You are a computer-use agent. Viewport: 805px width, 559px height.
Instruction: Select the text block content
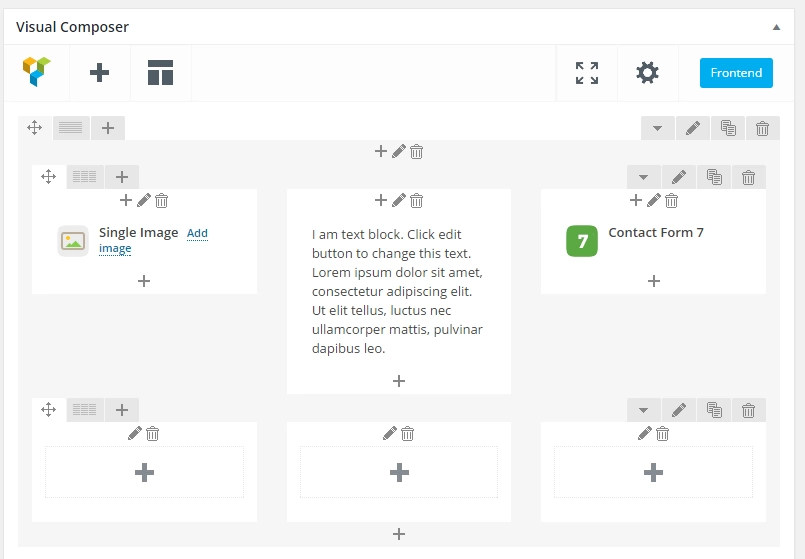click(x=397, y=291)
